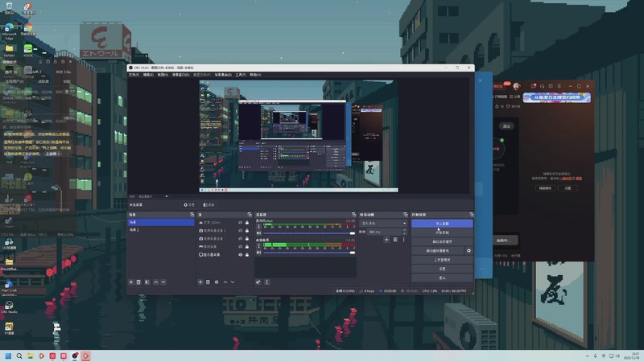Toggle visibility of third source, Video Capture Device

(240, 238)
